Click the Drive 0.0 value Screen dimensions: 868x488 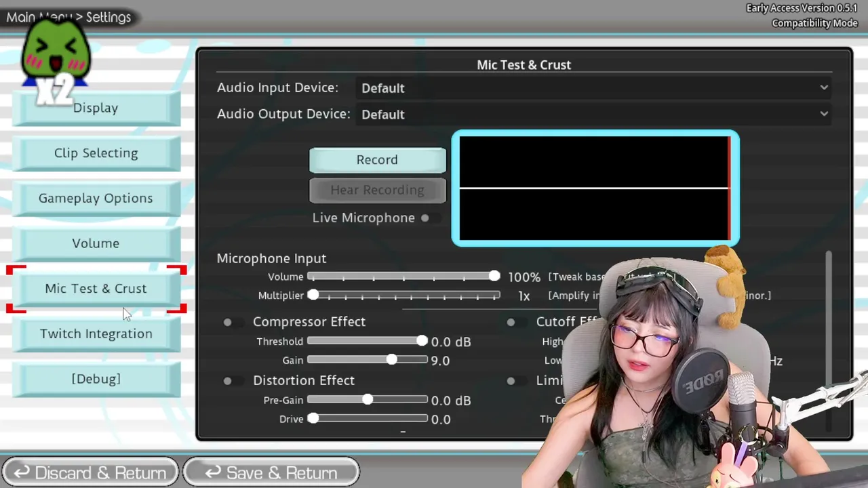point(441,420)
